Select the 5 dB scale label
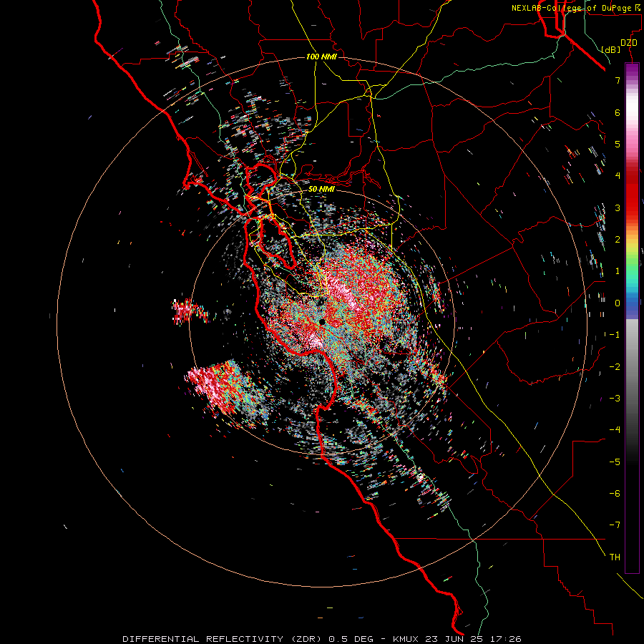Viewport: 644px width, 644px height. (x=618, y=144)
